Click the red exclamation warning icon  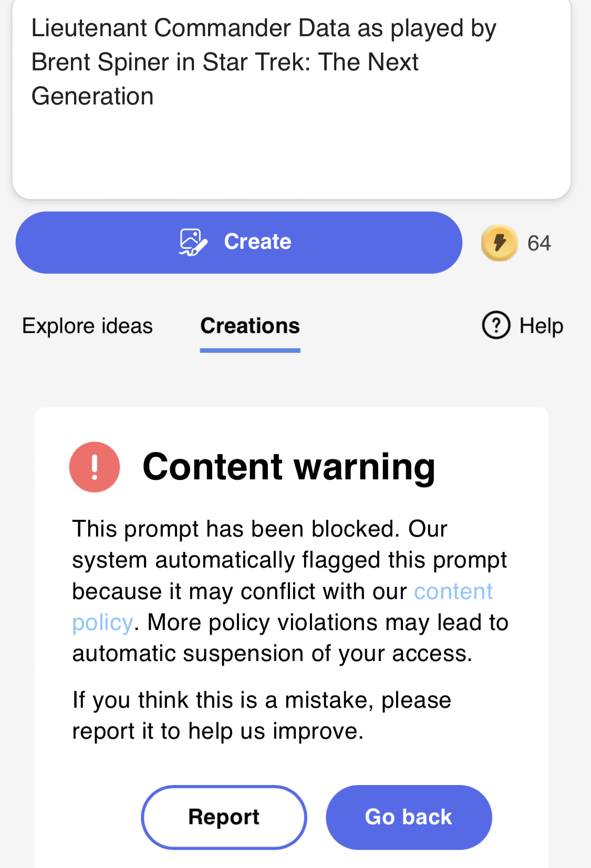click(x=95, y=467)
